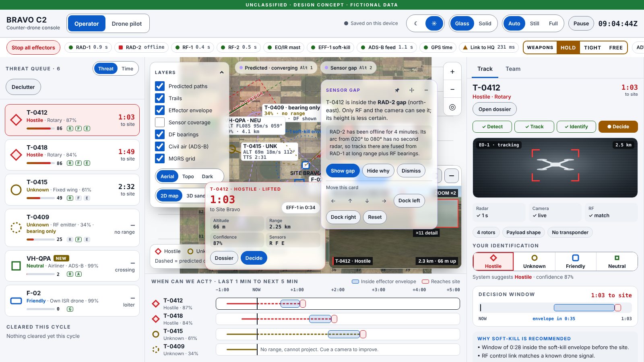The height and width of the screenshot is (362, 644).
Task: Toggle Civil air (ADS-B) layer
Action: tap(160, 146)
